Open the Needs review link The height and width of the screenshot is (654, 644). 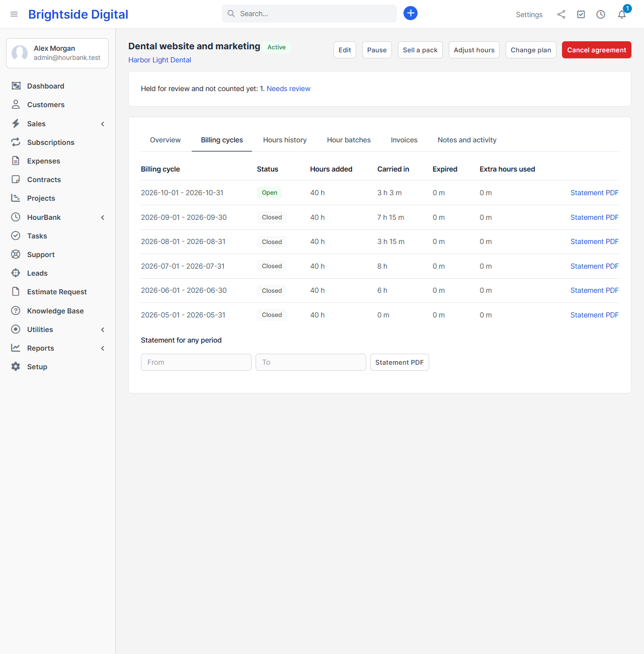point(288,89)
